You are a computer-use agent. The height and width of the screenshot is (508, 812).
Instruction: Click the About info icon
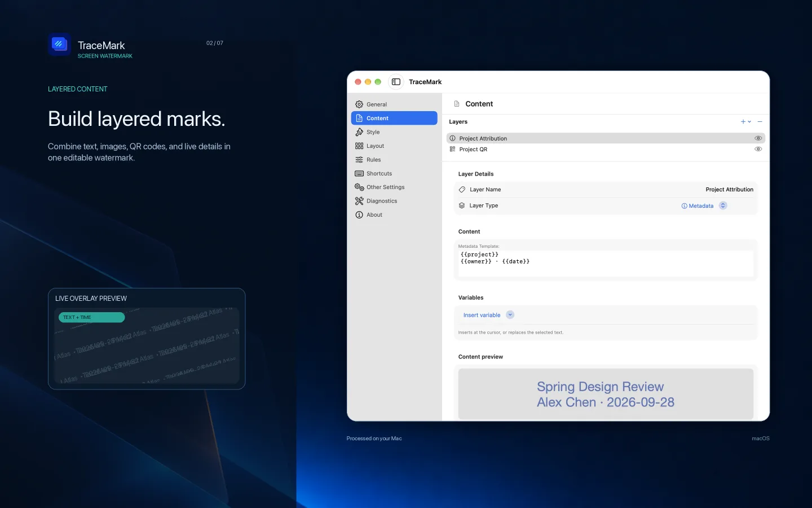[359, 214]
